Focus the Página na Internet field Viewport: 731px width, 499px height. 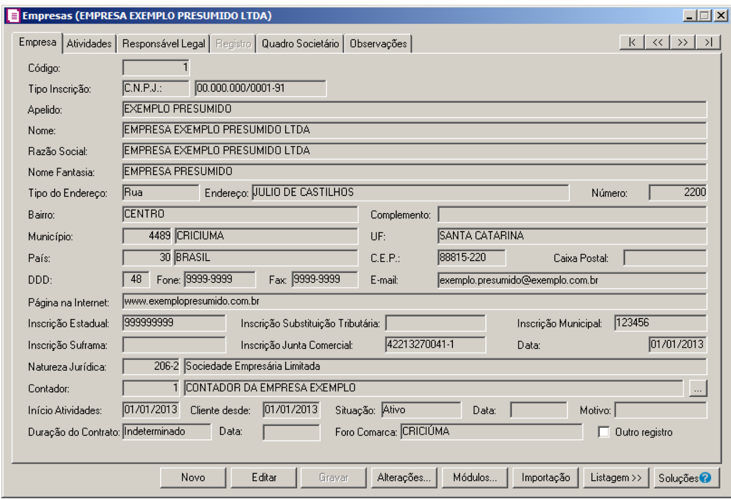click(413, 300)
